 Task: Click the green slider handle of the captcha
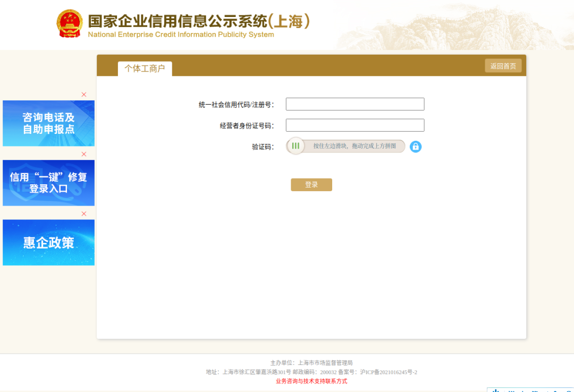[296, 146]
